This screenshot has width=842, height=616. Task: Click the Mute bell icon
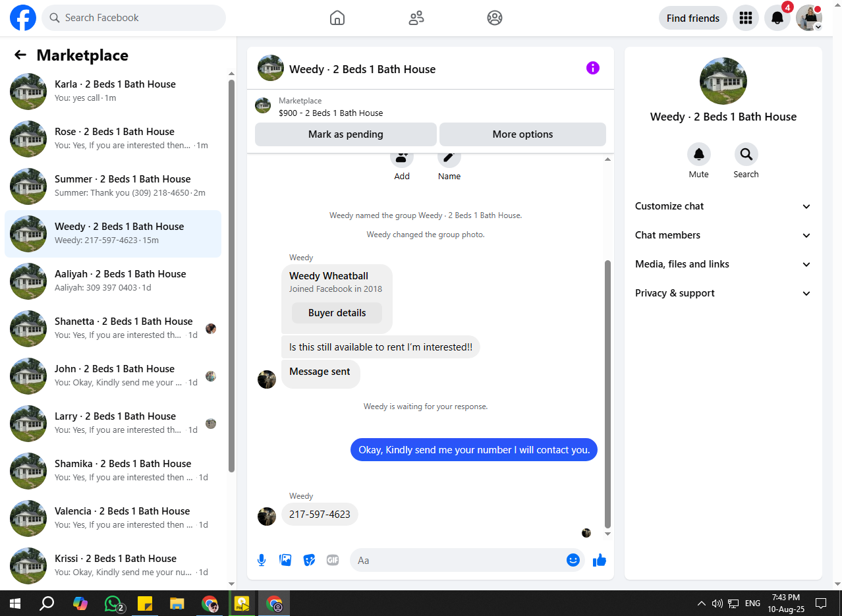699,154
